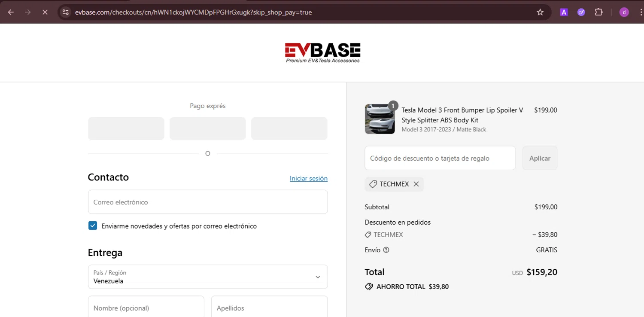644x317 pixels.
Task: Open the Tesla Model 3 product thumbnail
Action: pyautogui.click(x=380, y=119)
